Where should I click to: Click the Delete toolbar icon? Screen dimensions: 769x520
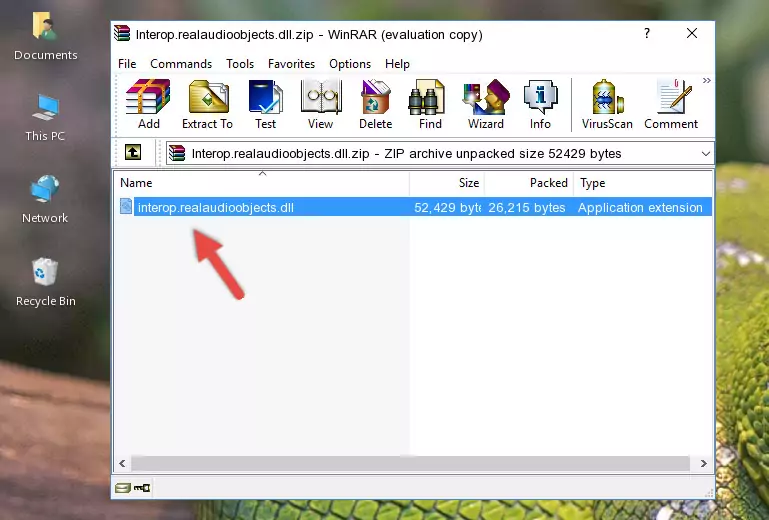point(375,104)
